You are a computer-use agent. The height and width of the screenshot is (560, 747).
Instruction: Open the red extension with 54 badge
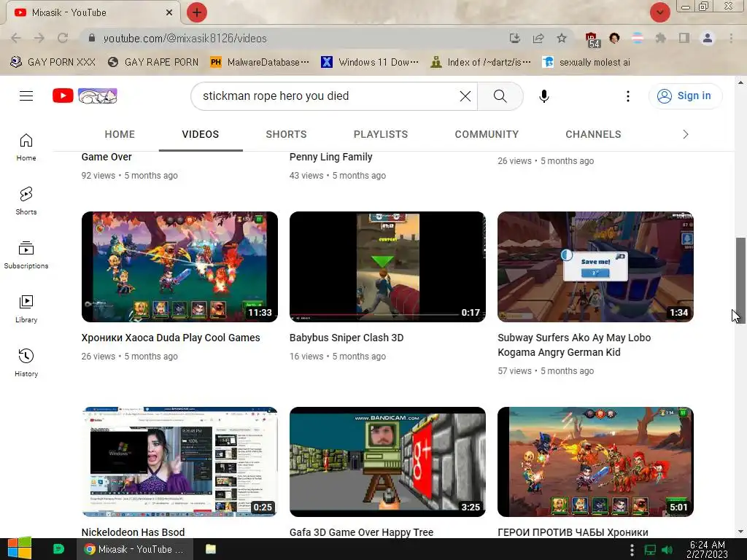(x=592, y=39)
